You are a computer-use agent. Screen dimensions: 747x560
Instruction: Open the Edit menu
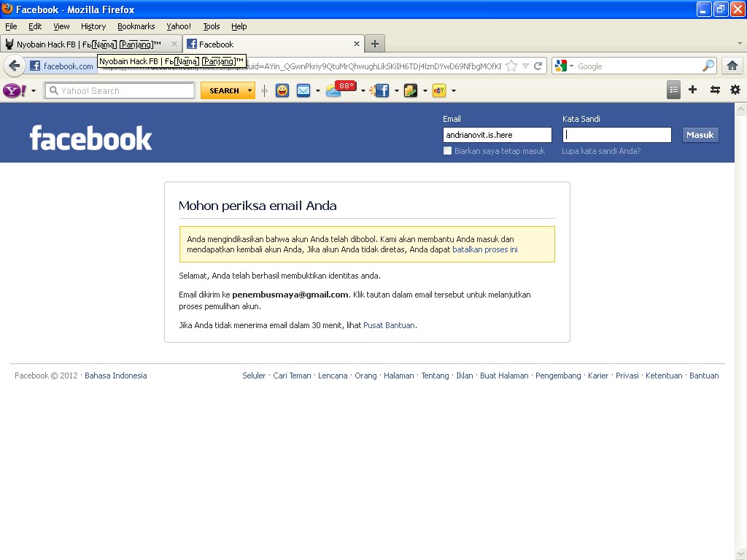coord(35,26)
